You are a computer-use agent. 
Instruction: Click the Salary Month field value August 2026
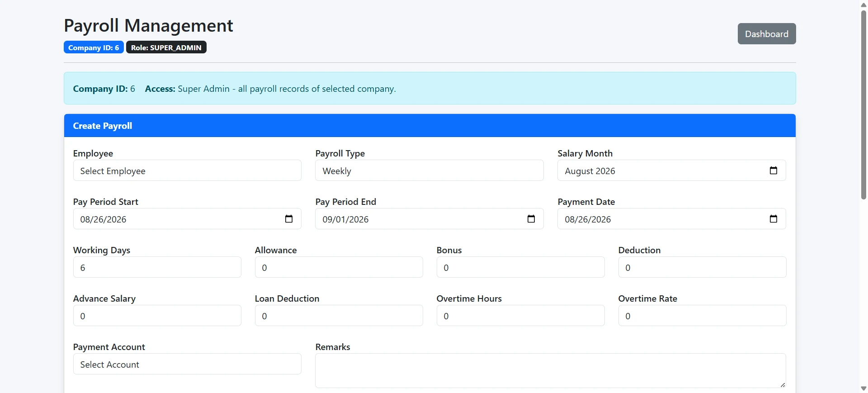click(590, 171)
